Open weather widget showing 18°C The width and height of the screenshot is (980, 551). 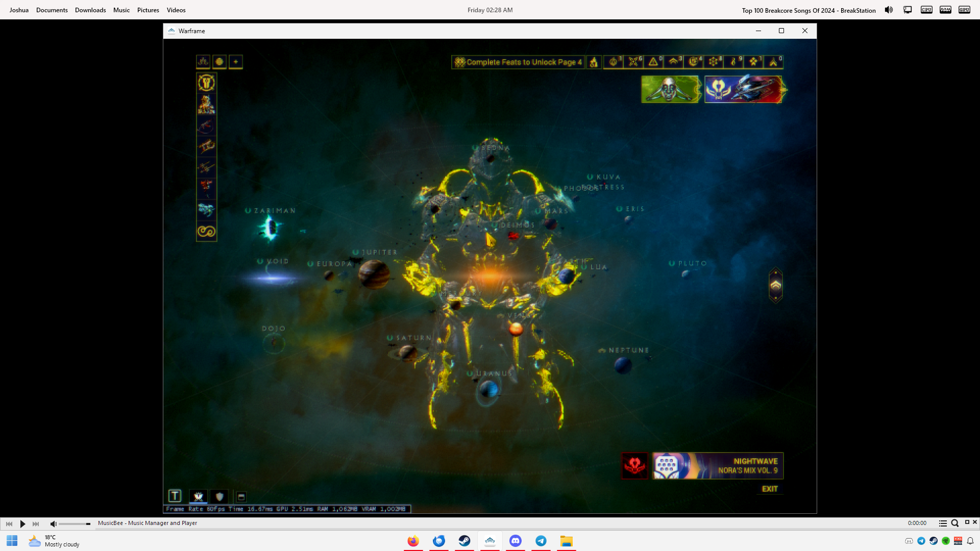pyautogui.click(x=54, y=541)
